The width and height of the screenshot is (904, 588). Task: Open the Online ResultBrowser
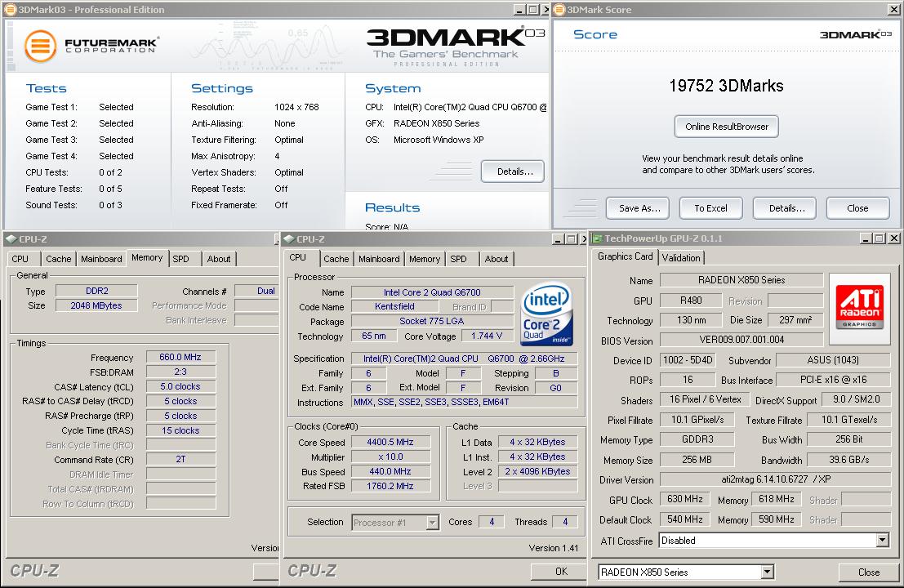pos(727,127)
